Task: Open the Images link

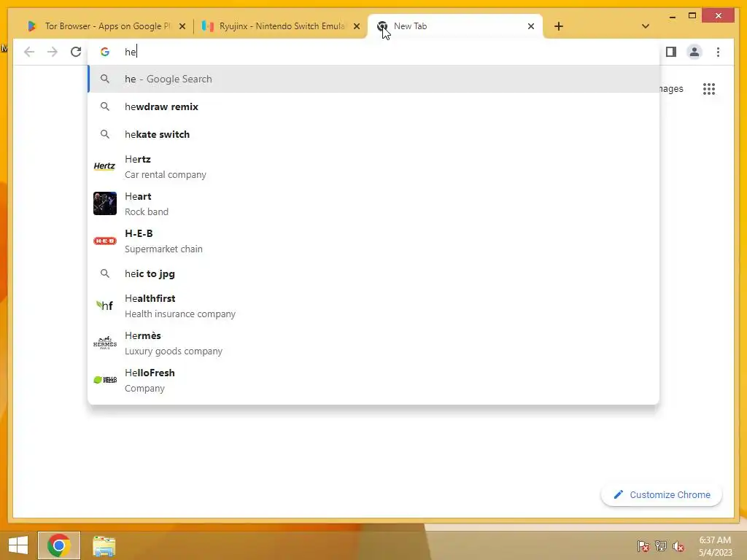Action: click(671, 89)
